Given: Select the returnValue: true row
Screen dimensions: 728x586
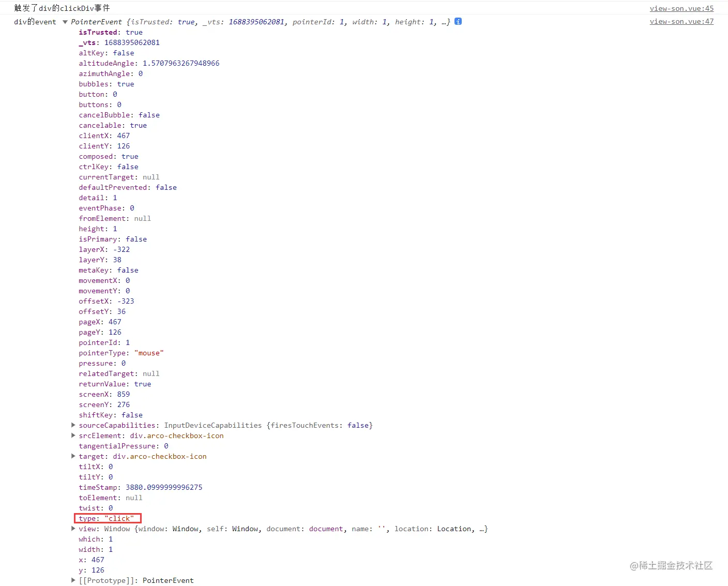Looking at the screenshot, I should pyautogui.click(x=115, y=384).
